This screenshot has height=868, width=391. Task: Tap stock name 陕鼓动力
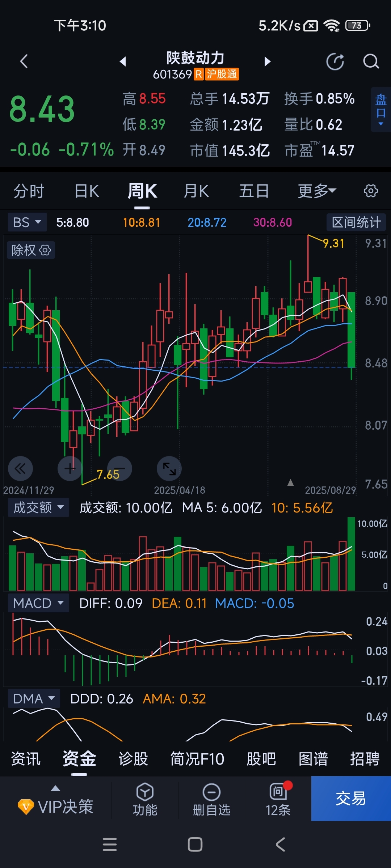[x=195, y=58]
